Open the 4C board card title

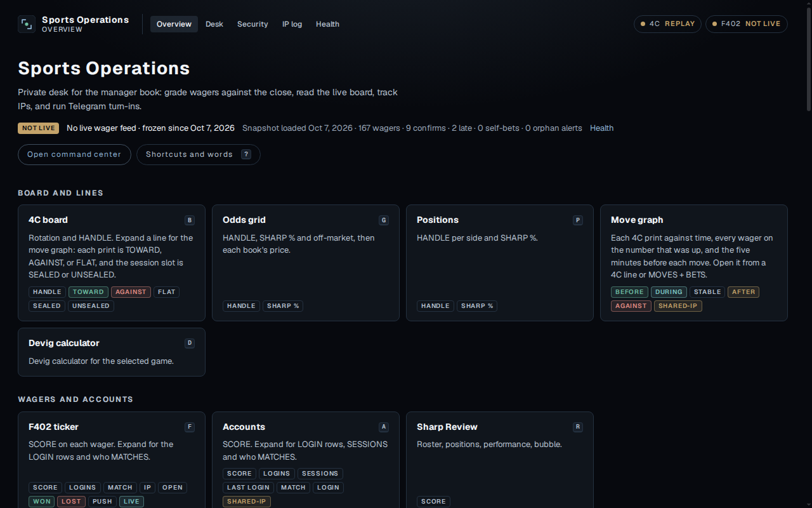48,220
